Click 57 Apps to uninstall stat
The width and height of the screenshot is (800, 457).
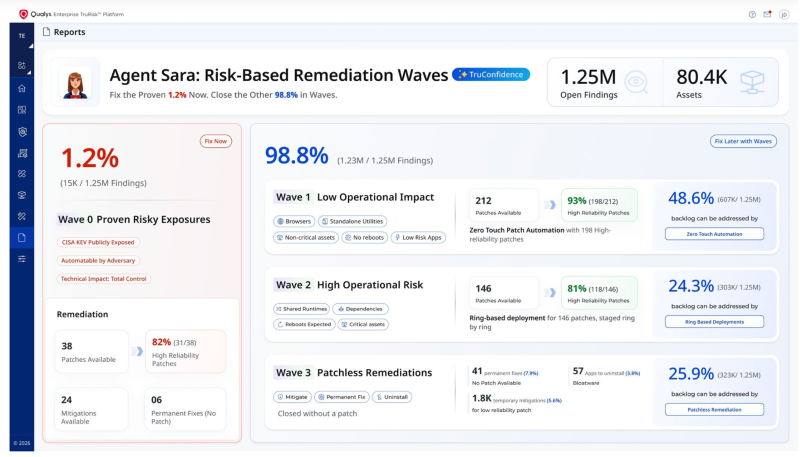pos(606,376)
